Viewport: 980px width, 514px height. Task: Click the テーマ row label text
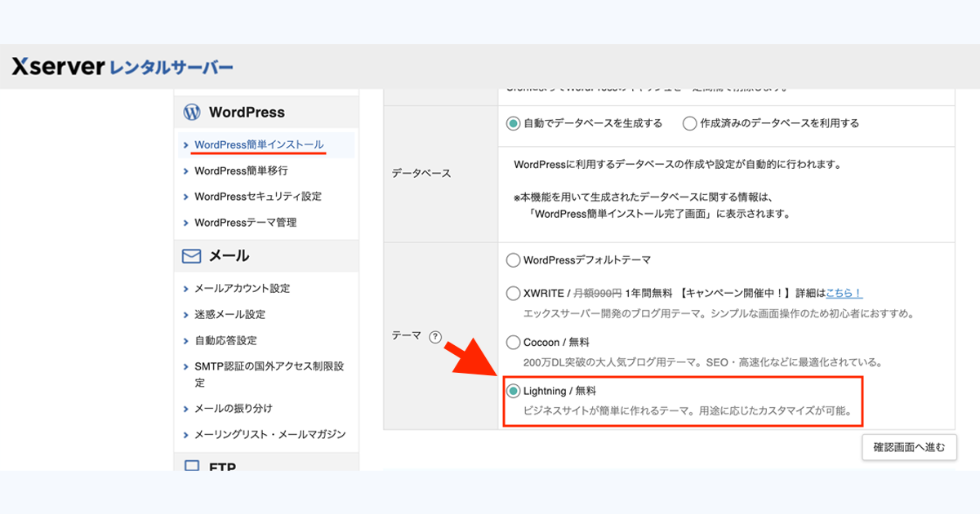click(408, 336)
